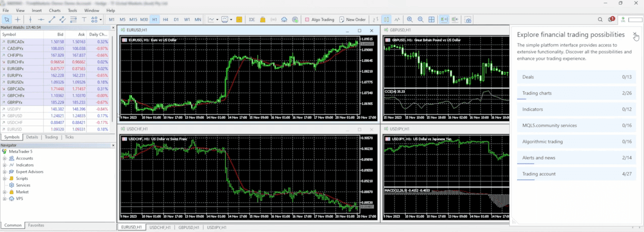The image size is (644, 232).
Task: Open the Details tab in Market Watch
Action: [32, 137]
